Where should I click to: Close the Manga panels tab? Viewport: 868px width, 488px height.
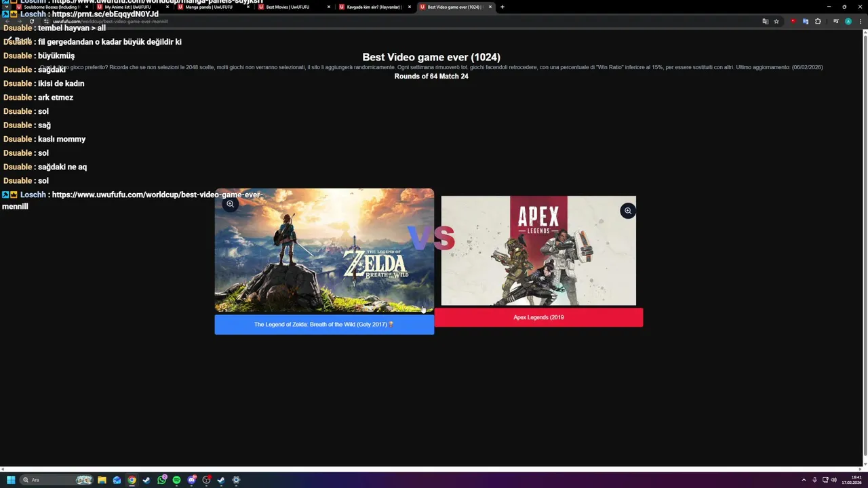click(x=248, y=7)
